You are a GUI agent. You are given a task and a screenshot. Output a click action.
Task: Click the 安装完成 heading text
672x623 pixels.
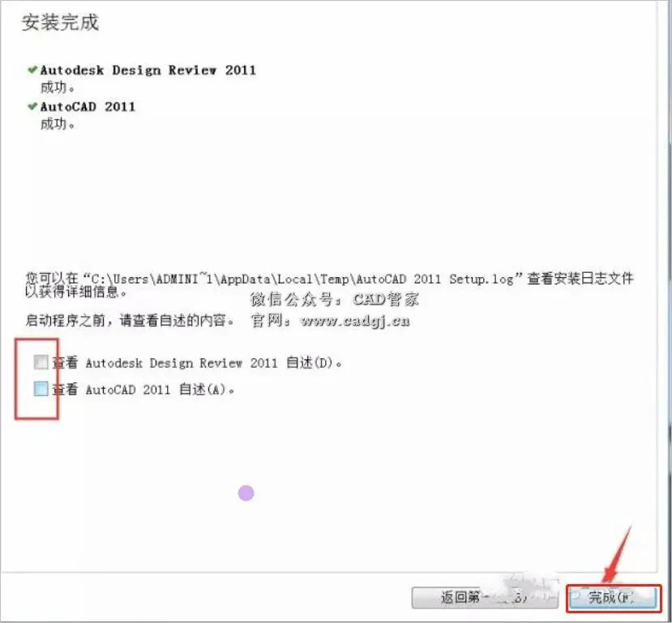click(x=61, y=22)
